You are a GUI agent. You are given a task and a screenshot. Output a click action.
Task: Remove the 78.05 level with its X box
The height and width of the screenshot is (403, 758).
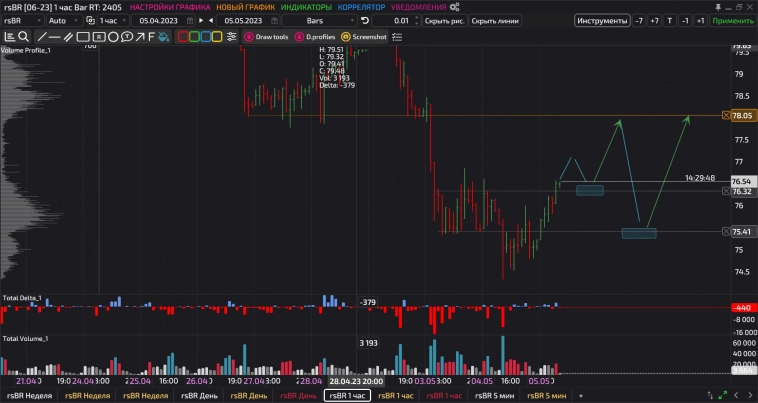pyautogui.click(x=726, y=115)
